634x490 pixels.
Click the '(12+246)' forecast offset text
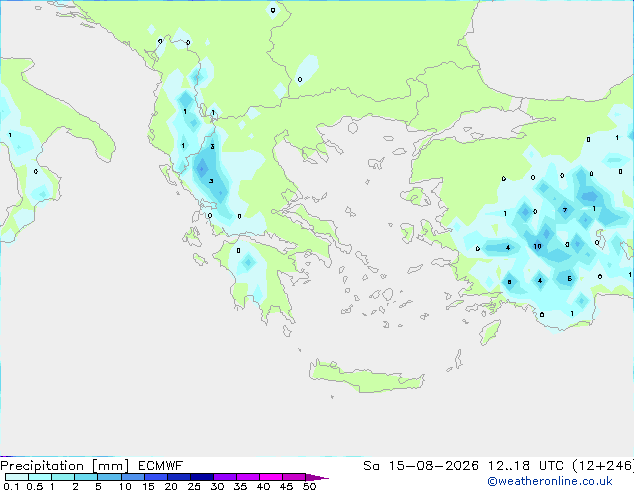tap(603, 466)
